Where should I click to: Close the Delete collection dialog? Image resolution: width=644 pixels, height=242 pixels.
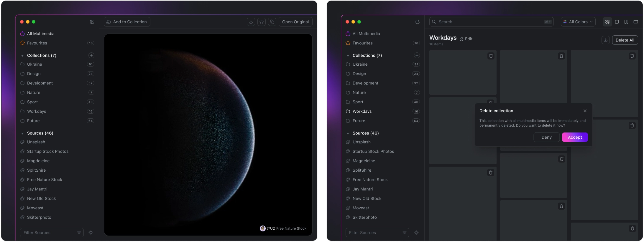click(x=585, y=111)
